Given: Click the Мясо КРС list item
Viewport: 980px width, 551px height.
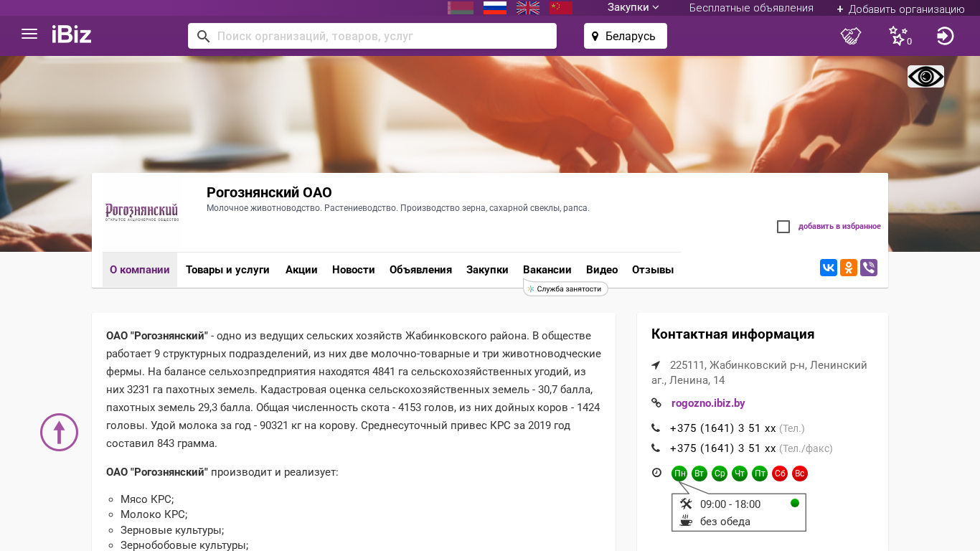Looking at the screenshot, I should pos(147,499).
